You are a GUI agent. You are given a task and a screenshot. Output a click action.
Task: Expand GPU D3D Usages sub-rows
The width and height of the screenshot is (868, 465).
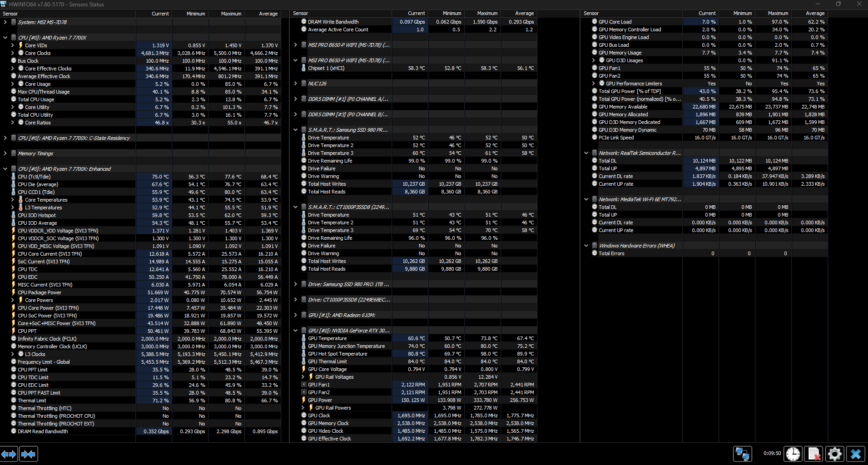pos(593,60)
